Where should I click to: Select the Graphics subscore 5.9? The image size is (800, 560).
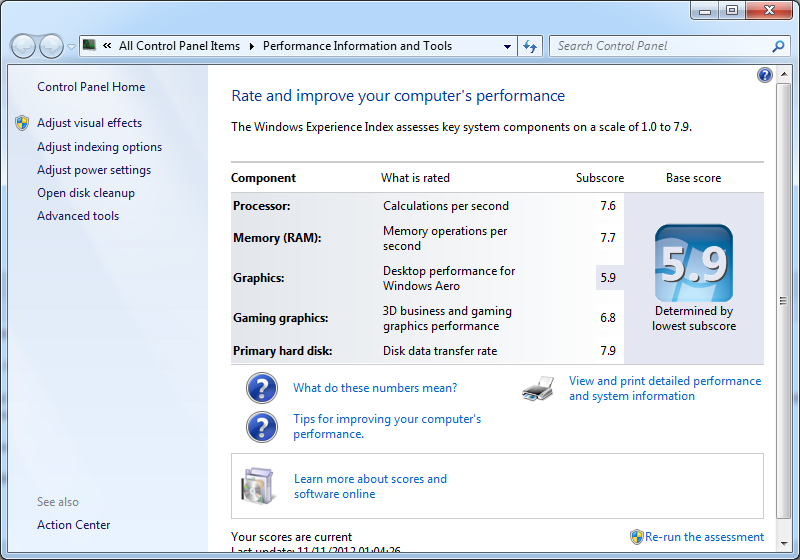[x=608, y=277]
